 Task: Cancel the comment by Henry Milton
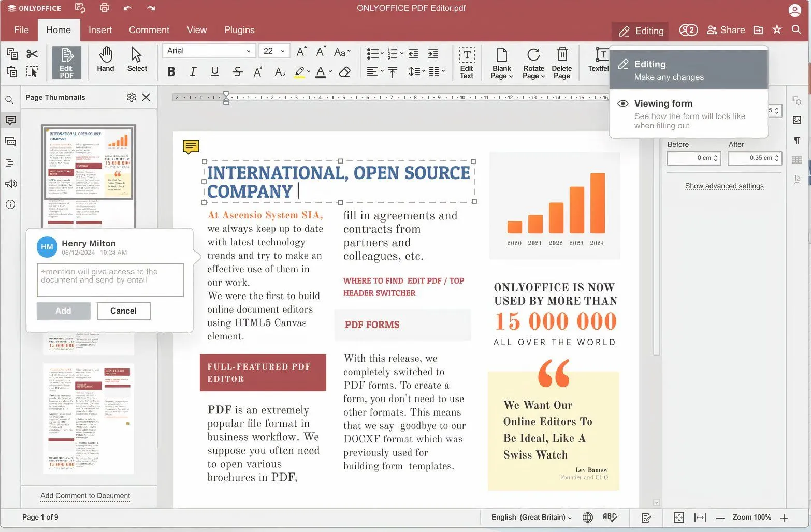pyautogui.click(x=123, y=311)
